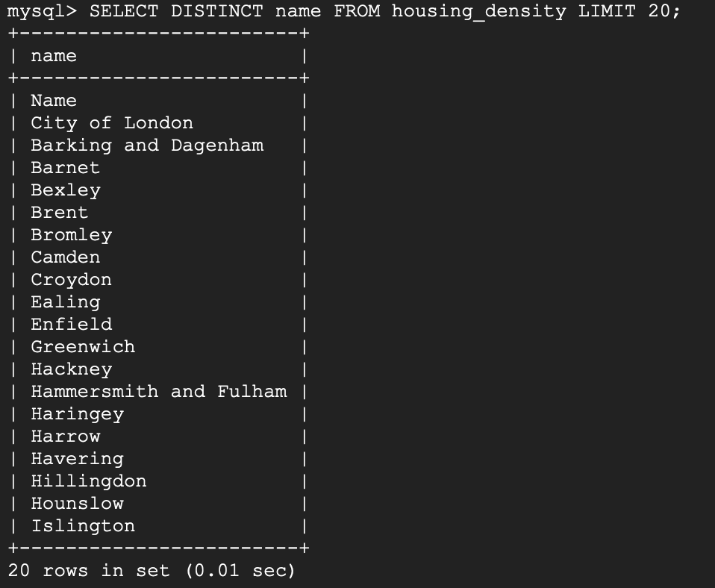The width and height of the screenshot is (715, 588).
Task: Click the 'Bromley' row text
Action: coord(72,235)
